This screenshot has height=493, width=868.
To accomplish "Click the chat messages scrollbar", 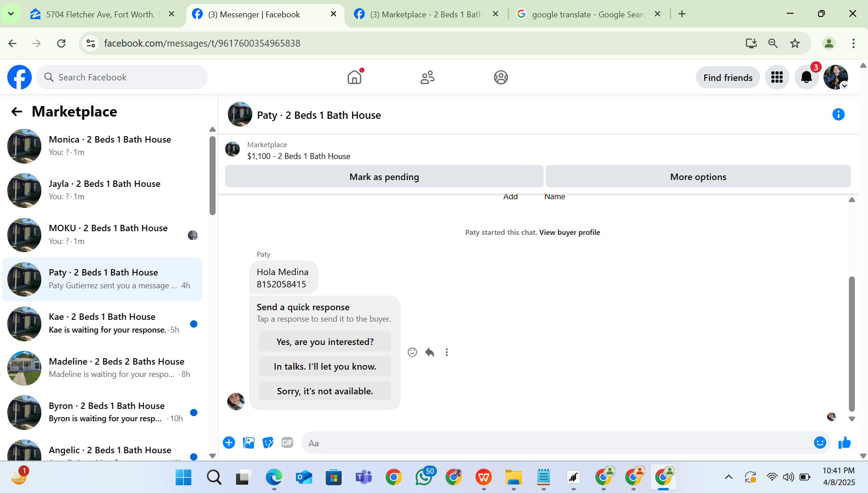I will coord(852,344).
